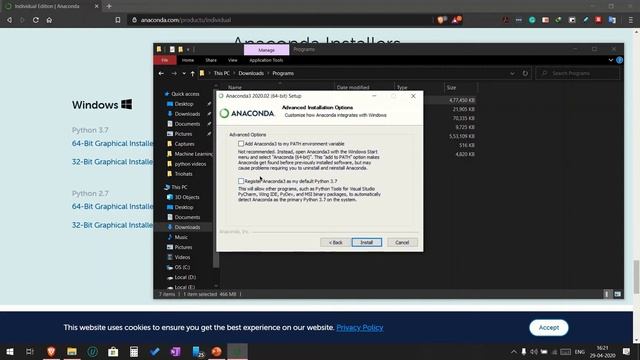Refresh the Programs folder view
This screenshot has height=360, width=640.
pyautogui.click(x=525, y=73)
